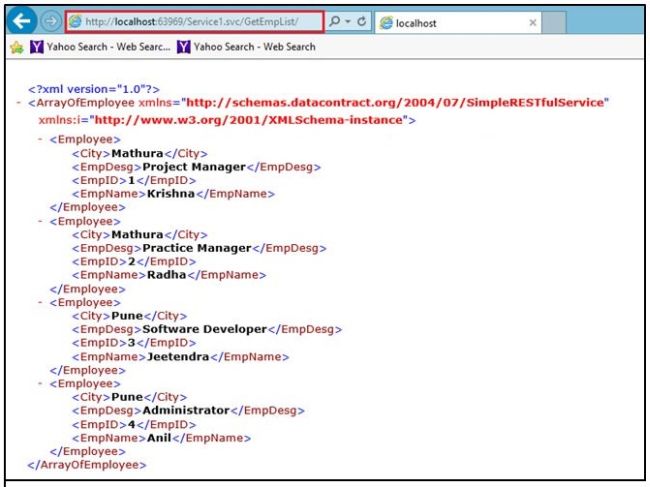Image resolution: width=650 pixels, height=487 pixels.
Task: Collapse Employee node containing Radha
Action: (40, 221)
